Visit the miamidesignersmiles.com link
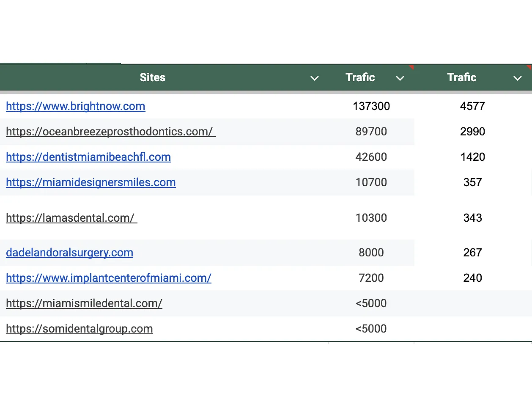This screenshot has height=407, width=532. pyautogui.click(x=91, y=182)
